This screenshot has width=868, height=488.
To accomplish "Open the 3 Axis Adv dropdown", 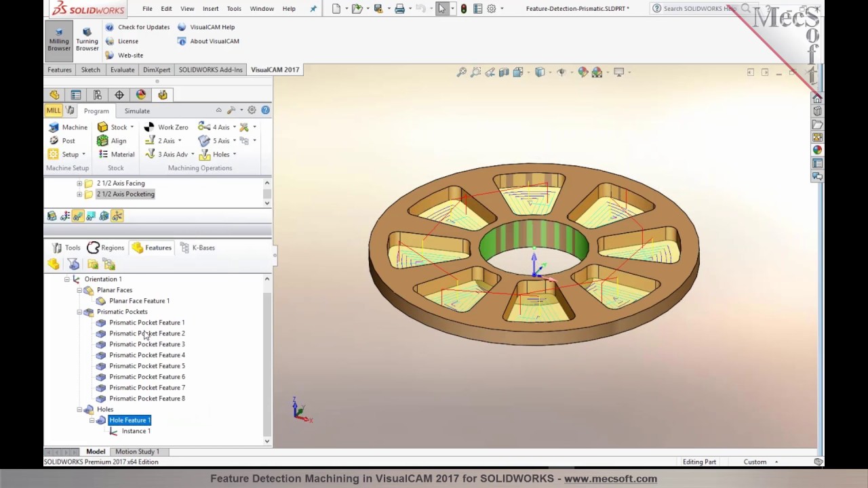I will (x=170, y=155).
